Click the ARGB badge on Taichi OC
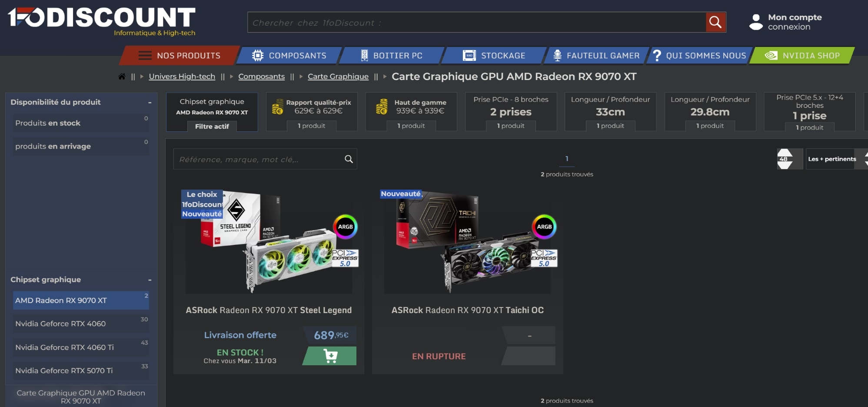 [x=544, y=227]
